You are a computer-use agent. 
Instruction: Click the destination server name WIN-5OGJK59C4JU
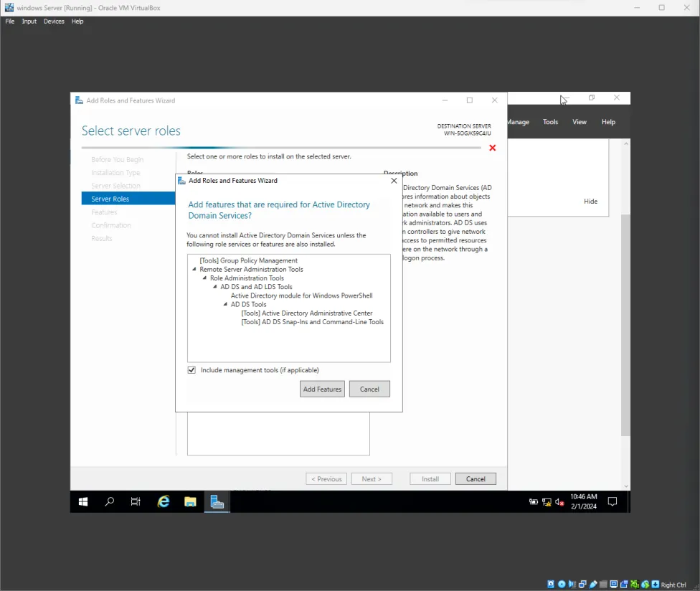pyautogui.click(x=468, y=133)
